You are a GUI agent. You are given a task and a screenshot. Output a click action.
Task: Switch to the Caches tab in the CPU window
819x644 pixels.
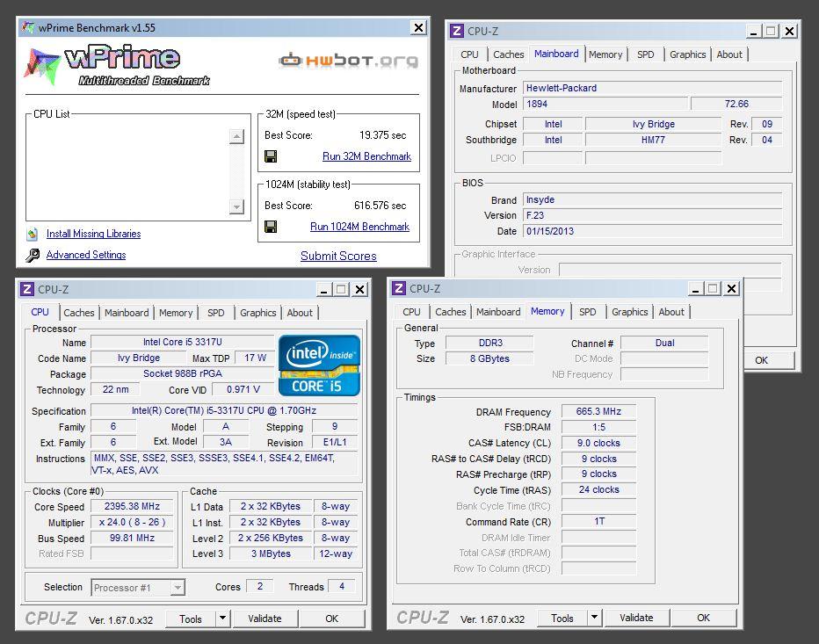(79, 313)
